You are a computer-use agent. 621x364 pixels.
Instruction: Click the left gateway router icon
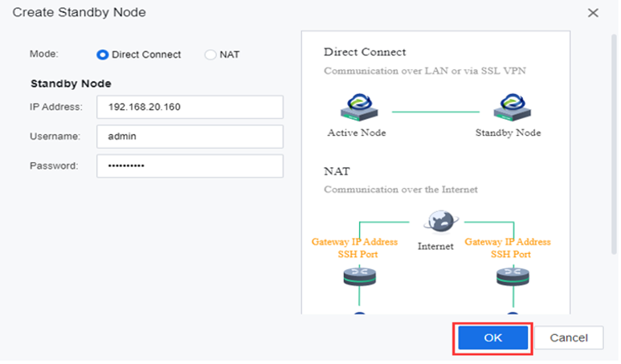(x=360, y=277)
